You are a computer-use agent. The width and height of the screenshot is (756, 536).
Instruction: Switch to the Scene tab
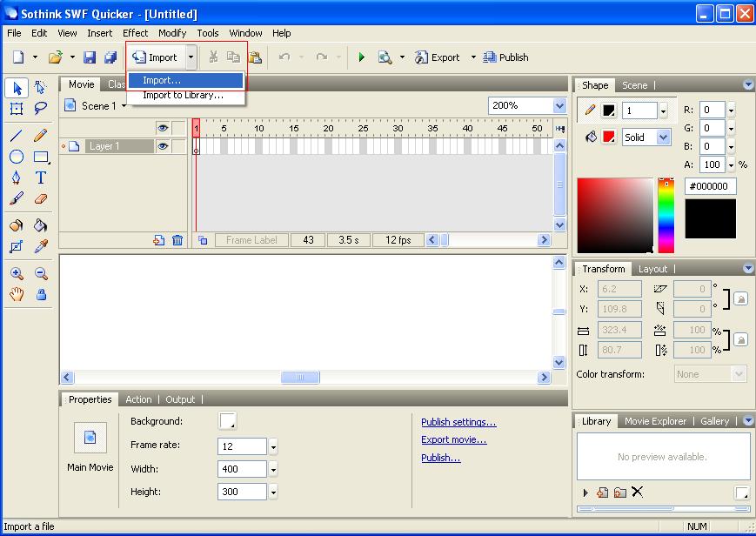pos(634,85)
